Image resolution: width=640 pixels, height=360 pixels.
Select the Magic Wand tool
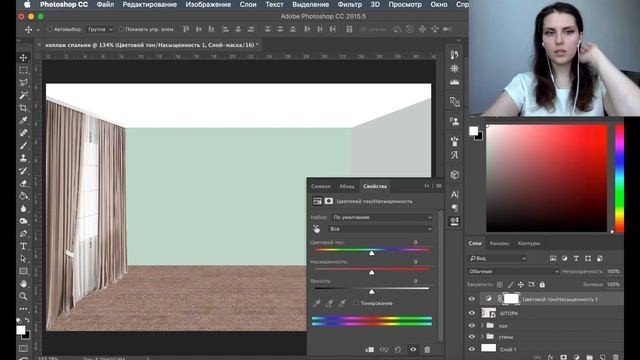[x=23, y=95]
